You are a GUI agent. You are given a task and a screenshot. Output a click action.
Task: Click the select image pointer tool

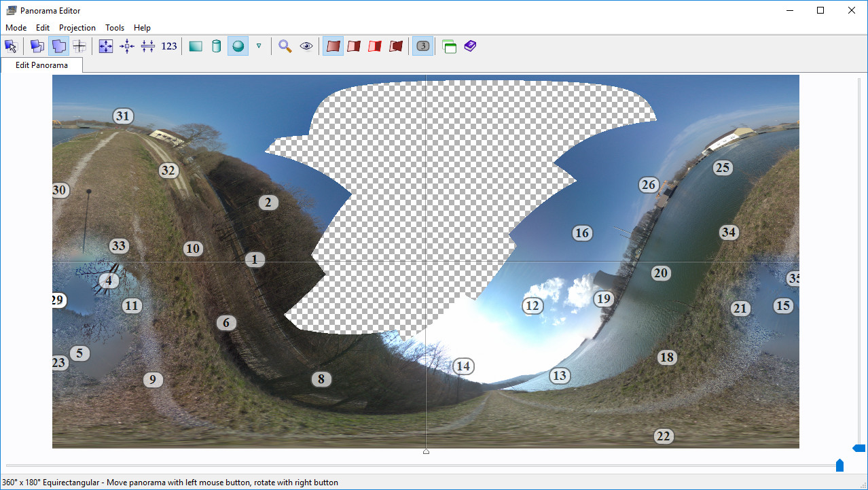coord(11,46)
